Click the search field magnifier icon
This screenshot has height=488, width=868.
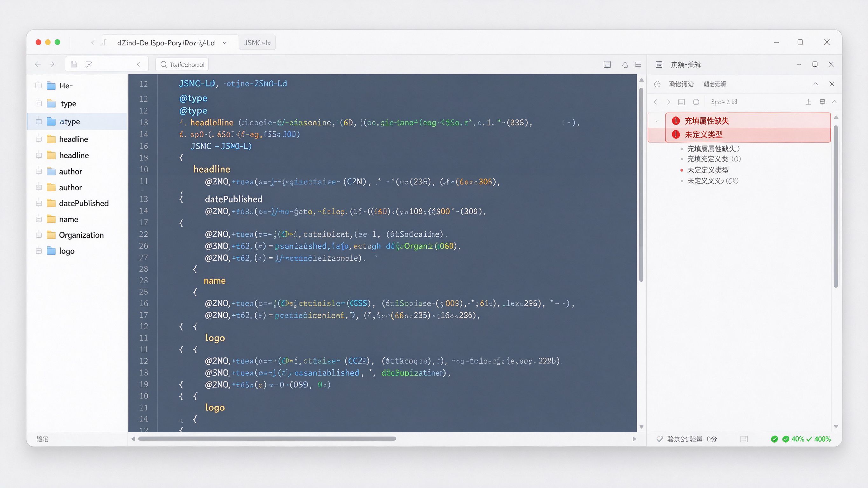coord(164,64)
